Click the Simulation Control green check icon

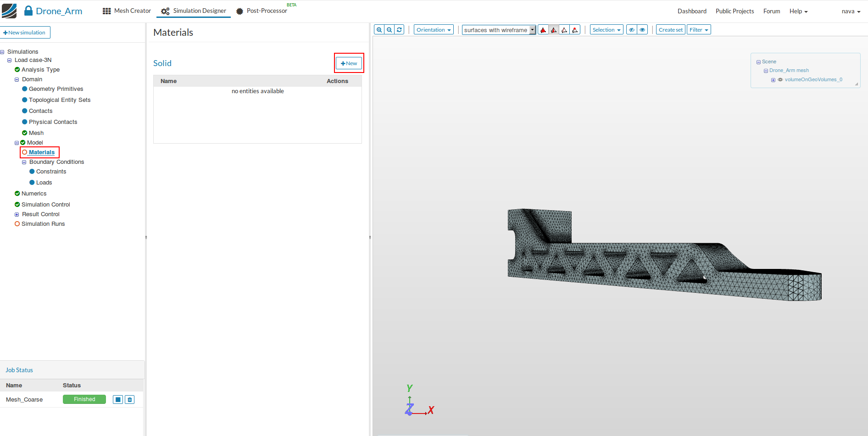point(17,205)
